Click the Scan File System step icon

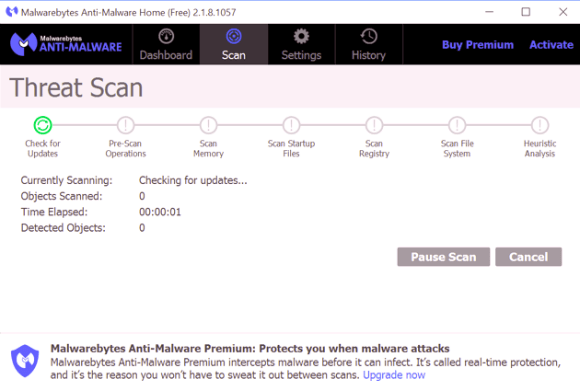point(457,125)
